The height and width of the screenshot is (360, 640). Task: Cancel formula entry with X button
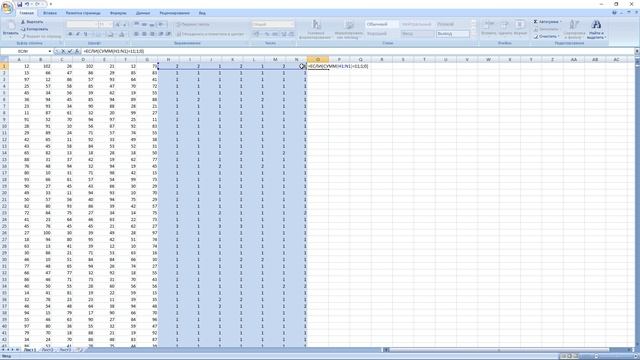(x=63, y=51)
